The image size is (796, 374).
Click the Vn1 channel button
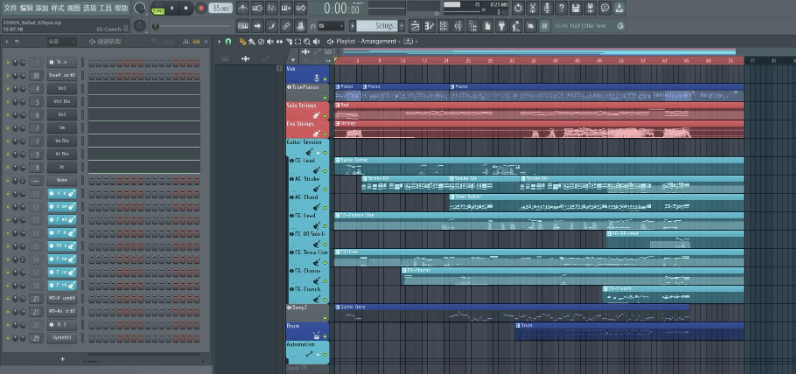pyautogui.click(x=62, y=89)
